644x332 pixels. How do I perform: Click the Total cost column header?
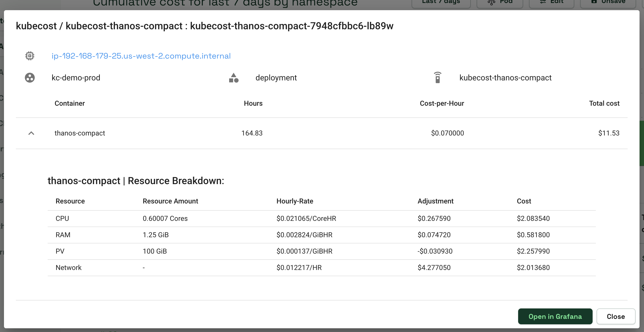(x=604, y=103)
